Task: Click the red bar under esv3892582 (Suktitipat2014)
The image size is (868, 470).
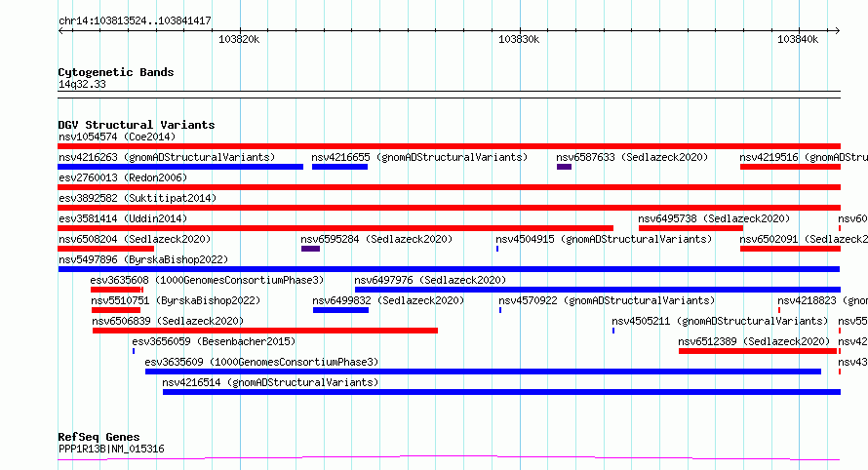Action: [x=449, y=208]
